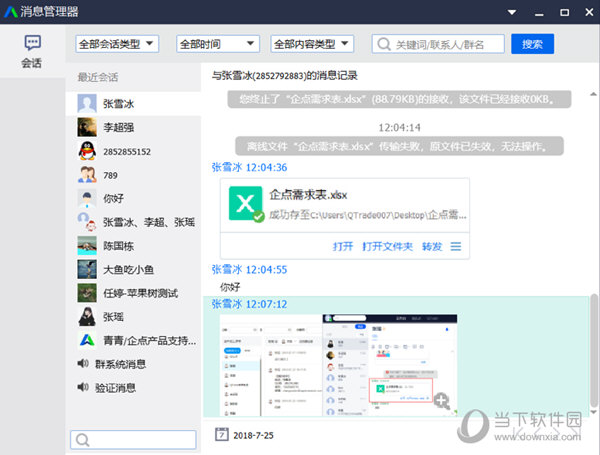Select conversation 789
600x455 pixels.
(134, 175)
